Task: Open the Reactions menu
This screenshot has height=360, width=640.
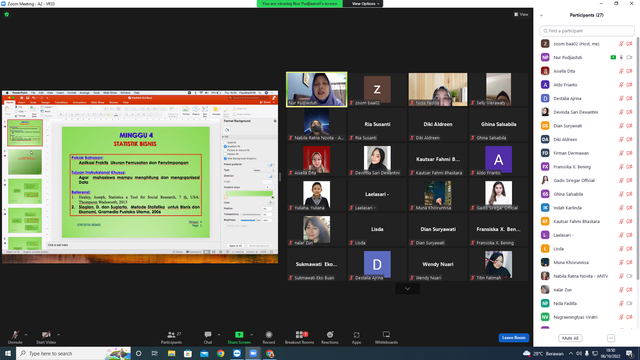Action: 330,337
